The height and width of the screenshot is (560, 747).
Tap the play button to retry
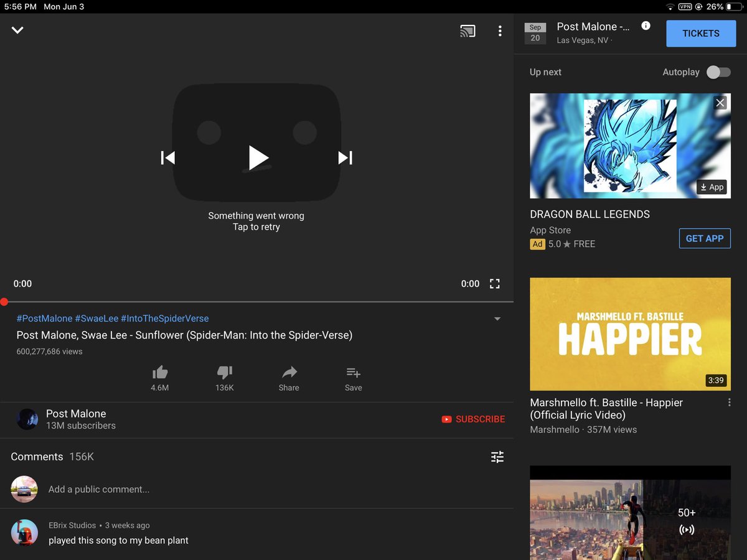[258, 158]
